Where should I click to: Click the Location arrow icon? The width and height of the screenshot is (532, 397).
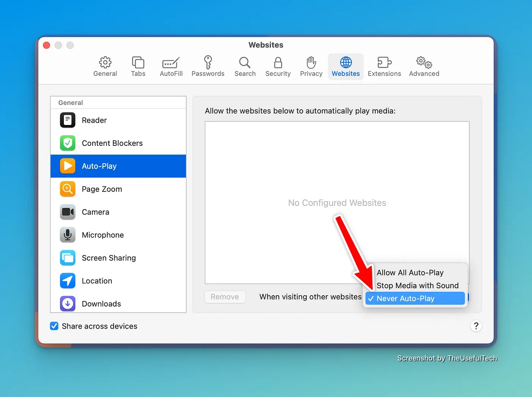point(68,281)
